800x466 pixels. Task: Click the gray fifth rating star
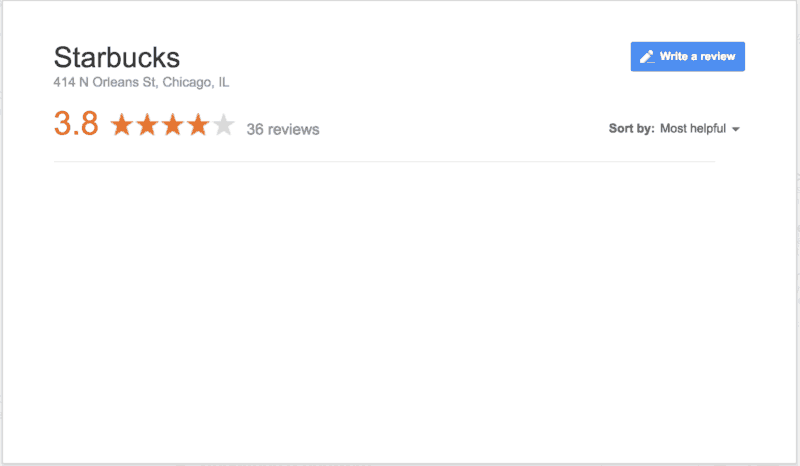[x=223, y=125]
